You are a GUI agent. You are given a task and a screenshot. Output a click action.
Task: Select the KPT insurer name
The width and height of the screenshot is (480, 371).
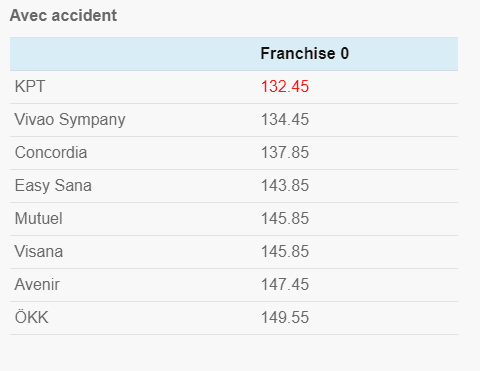[30, 87]
